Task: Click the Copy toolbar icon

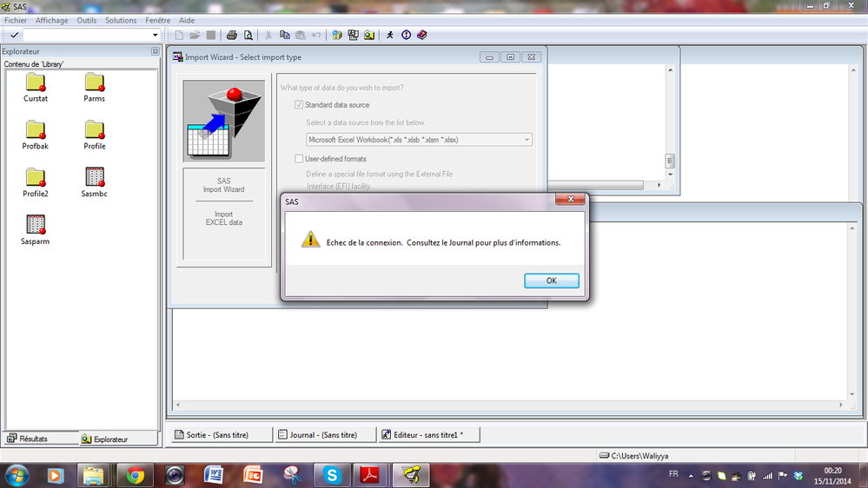Action: tap(284, 35)
